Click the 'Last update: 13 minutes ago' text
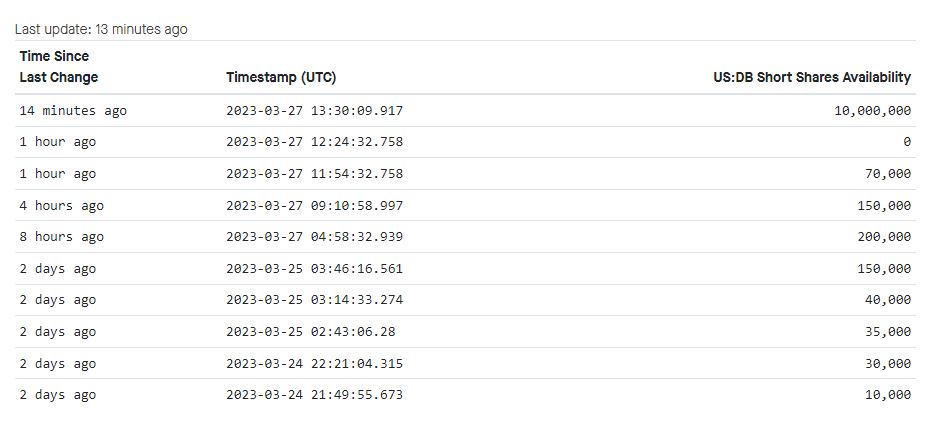Image resolution: width=937 pixels, height=448 pixels. click(101, 29)
